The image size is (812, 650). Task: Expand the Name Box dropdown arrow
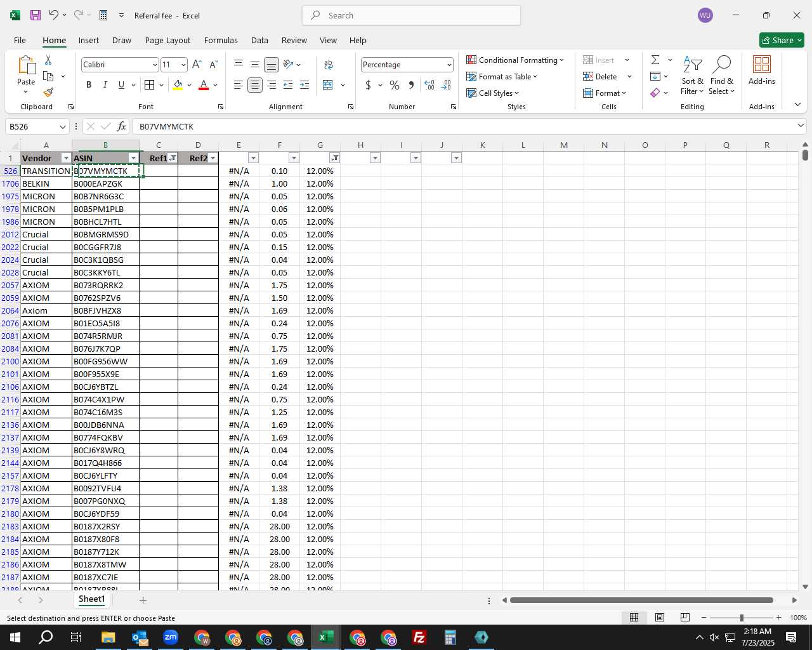(62, 126)
